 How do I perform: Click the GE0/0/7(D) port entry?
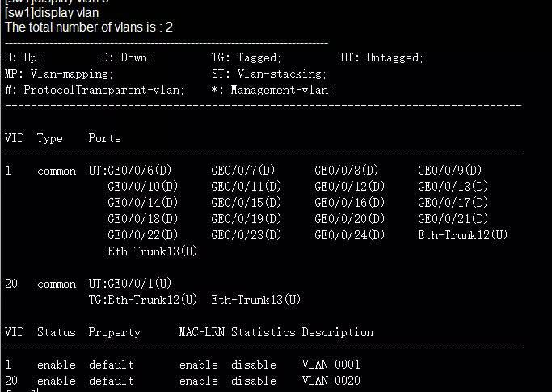click(243, 171)
